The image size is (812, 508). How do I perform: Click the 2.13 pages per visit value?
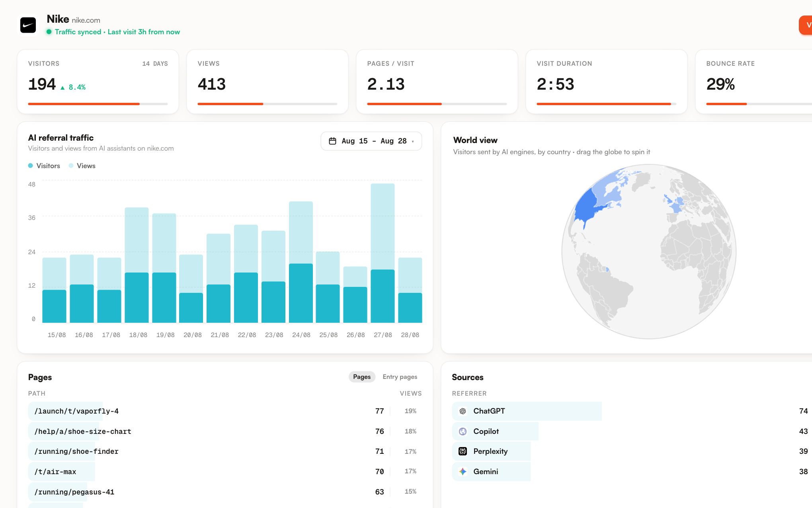[386, 84]
